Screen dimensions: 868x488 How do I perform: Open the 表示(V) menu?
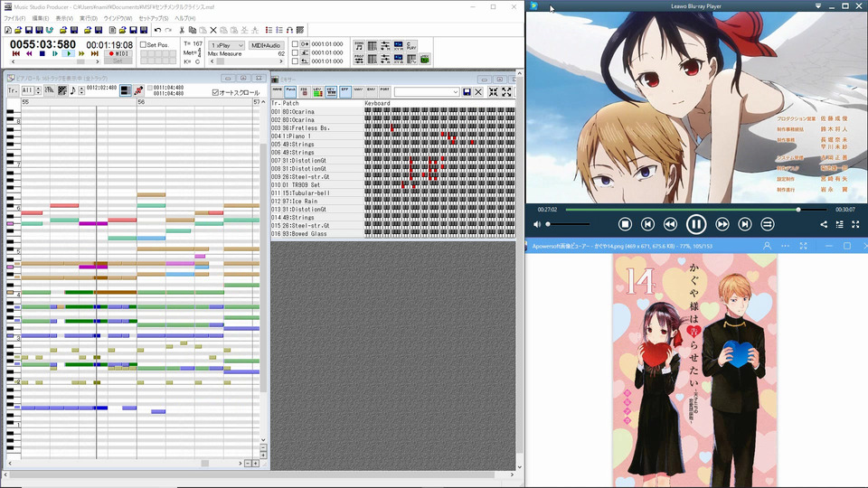point(64,18)
